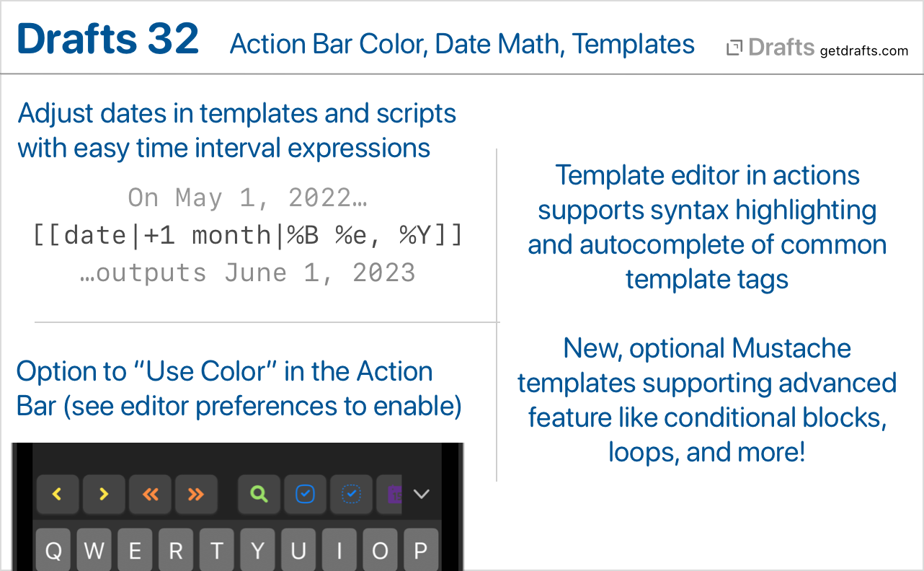Click the Drafts logo icon

point(734,48)
